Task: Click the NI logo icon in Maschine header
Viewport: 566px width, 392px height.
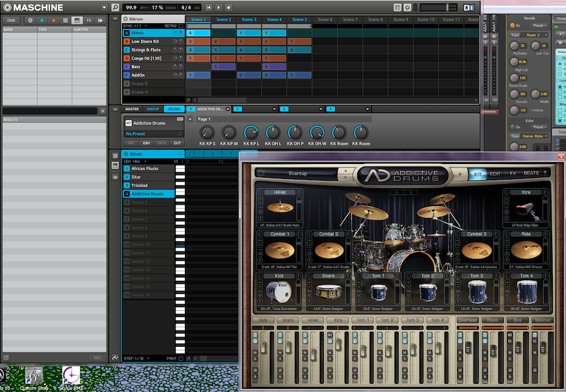Action: (469, 7)
